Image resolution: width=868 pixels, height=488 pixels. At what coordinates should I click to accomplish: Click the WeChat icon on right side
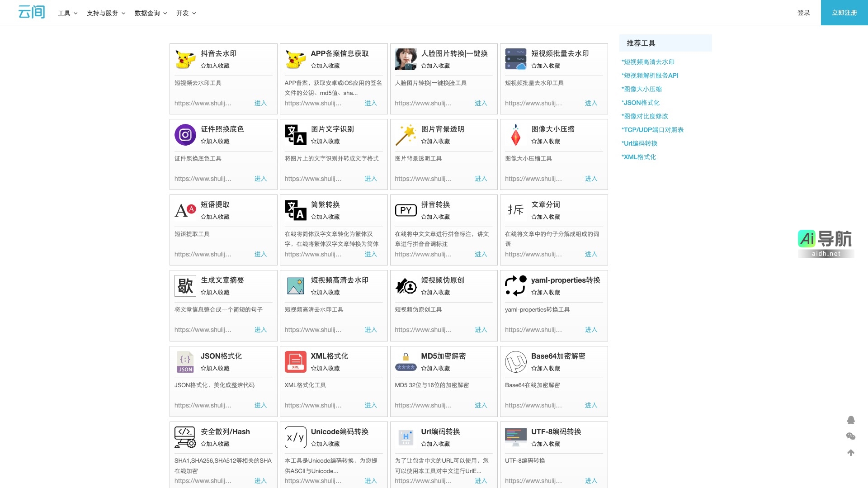point(850,436)
